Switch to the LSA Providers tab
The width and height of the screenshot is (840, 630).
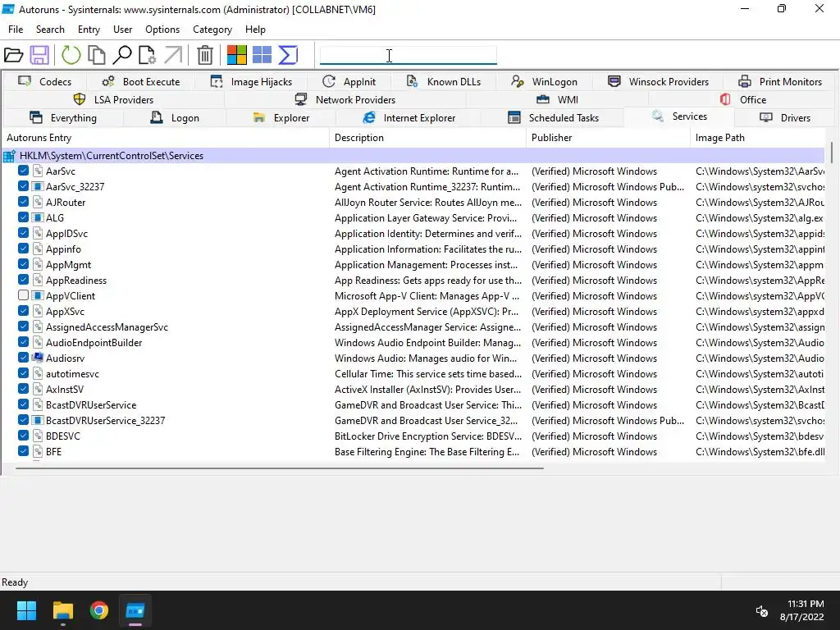(x=113, y=99)
